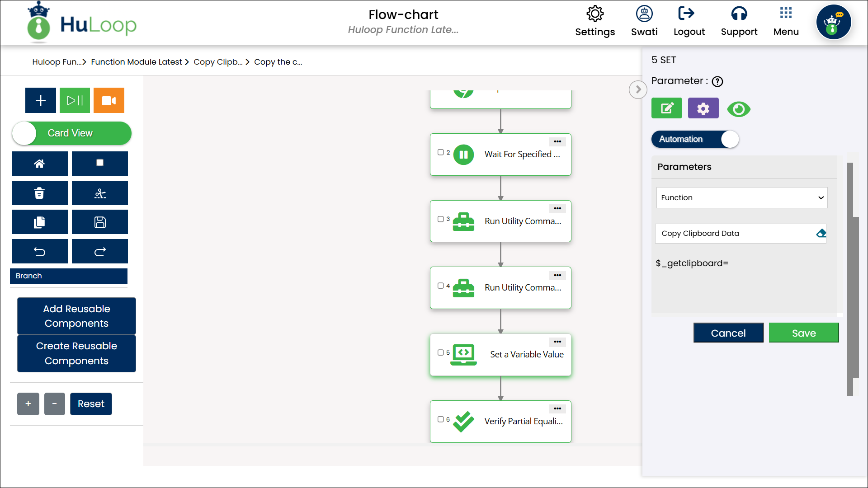Toggle the Automation switch

pyautogui.click(x=695, y=139)
